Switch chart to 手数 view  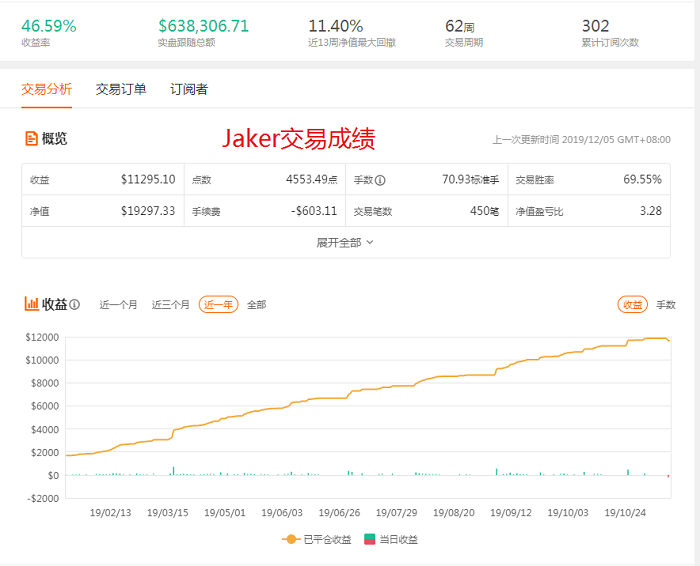click(x=666, y=305)
